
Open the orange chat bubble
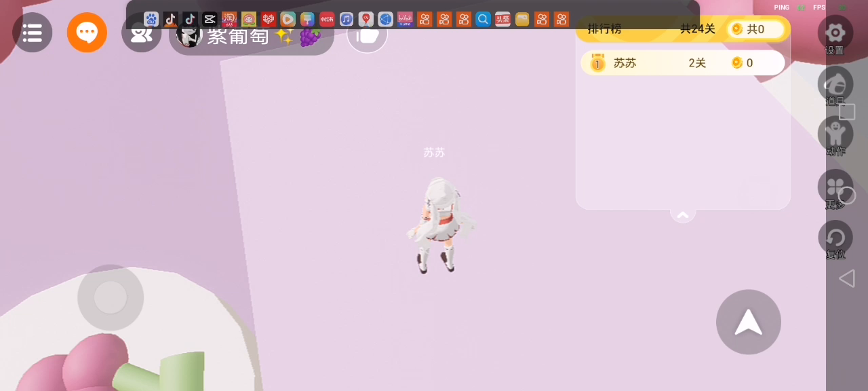(87, 33)
